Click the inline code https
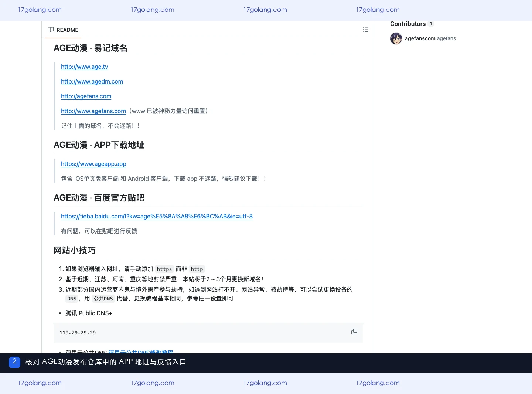 (164, 269)
